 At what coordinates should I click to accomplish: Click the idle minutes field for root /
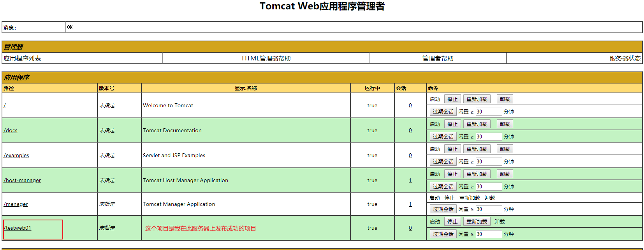click(489, 112)
